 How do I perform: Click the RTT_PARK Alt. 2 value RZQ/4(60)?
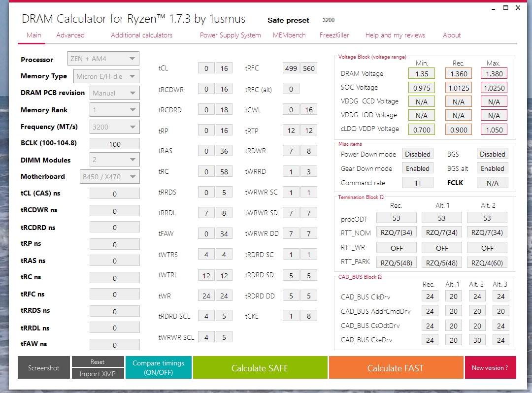(x=487, y=263)
